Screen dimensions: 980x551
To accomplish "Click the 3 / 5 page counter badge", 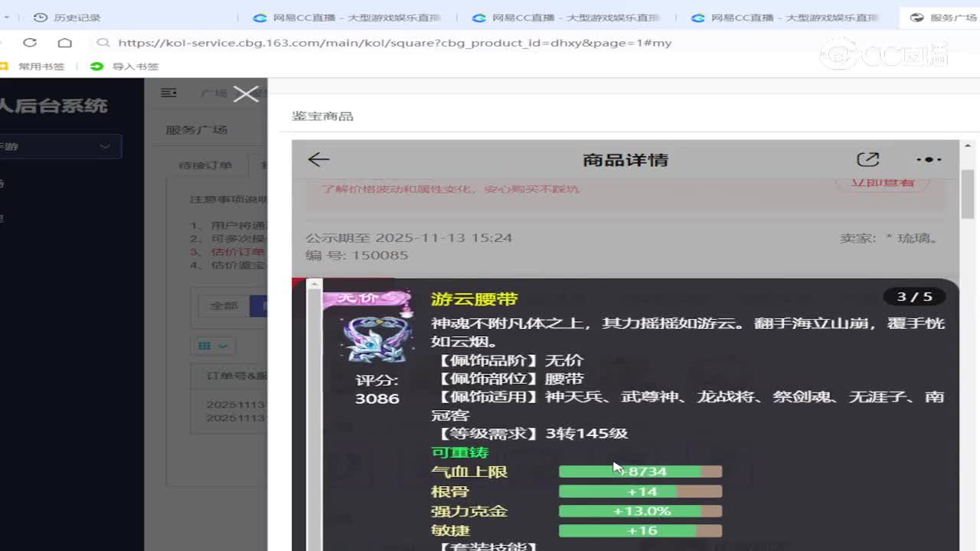I will point(914,297).
